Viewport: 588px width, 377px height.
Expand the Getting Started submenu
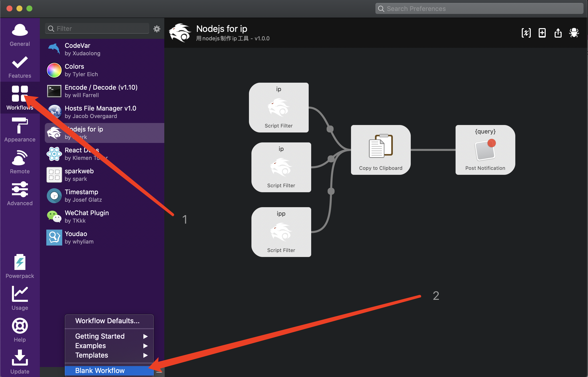(x=109, y=336)
